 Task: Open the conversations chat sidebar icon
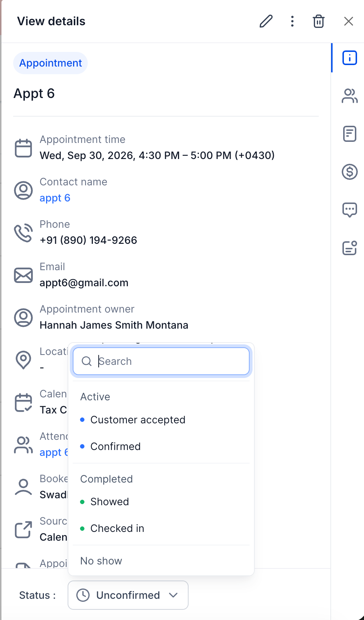(x=350, y=210)
